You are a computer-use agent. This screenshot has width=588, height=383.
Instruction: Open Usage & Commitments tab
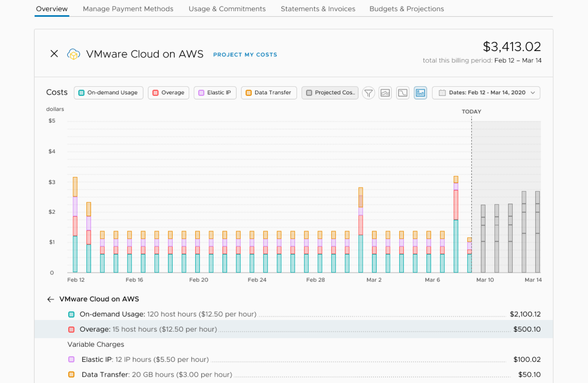click(227, 9)
